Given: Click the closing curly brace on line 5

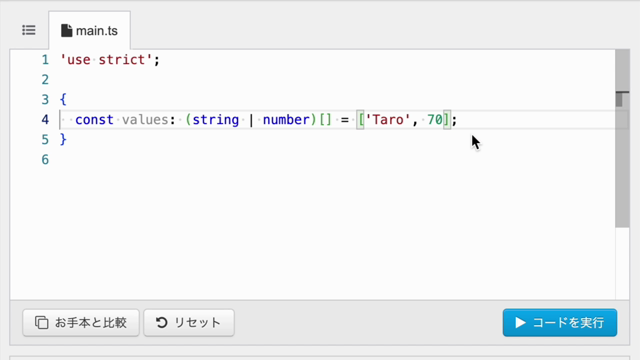Looking at the screenshot, I should 63,140.
